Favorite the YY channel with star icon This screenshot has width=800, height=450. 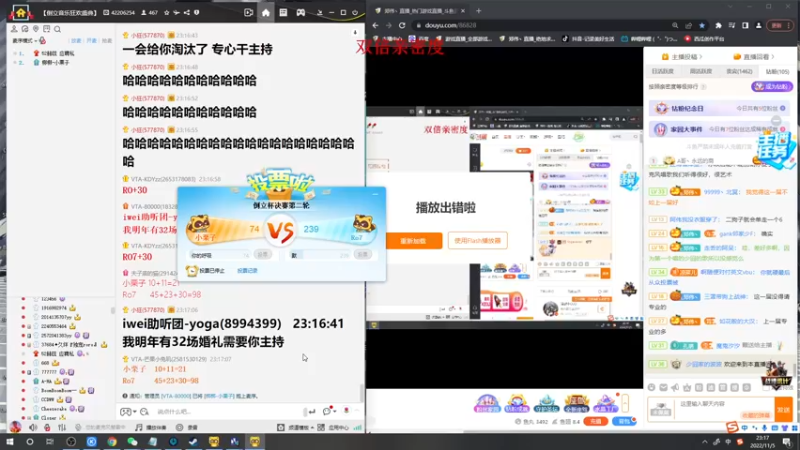[x=166, y=13]
